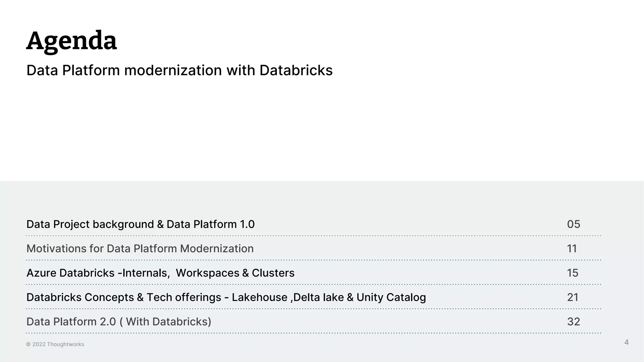Click page number 11
Image resolution: width=644 pixels, height=362 pixels.
click(x=572, y=249)
